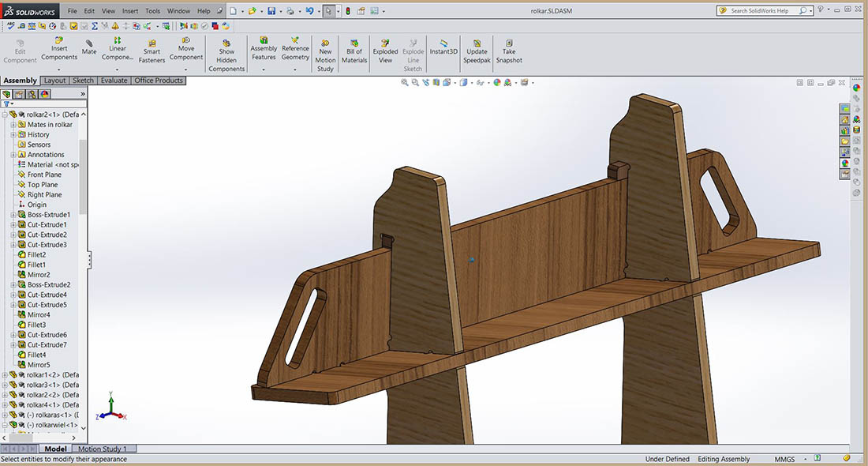Expand the Annotations node

tap(13, 155)
